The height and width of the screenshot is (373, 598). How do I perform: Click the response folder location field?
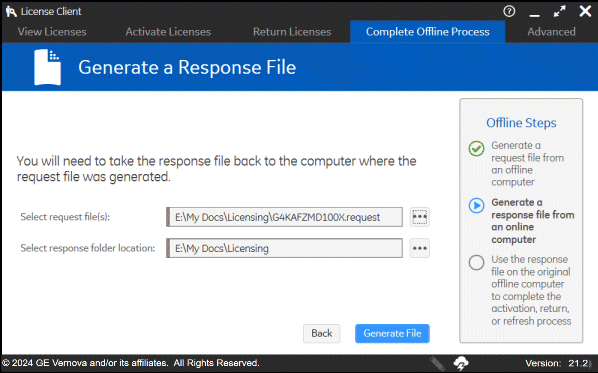pos(285,248)
